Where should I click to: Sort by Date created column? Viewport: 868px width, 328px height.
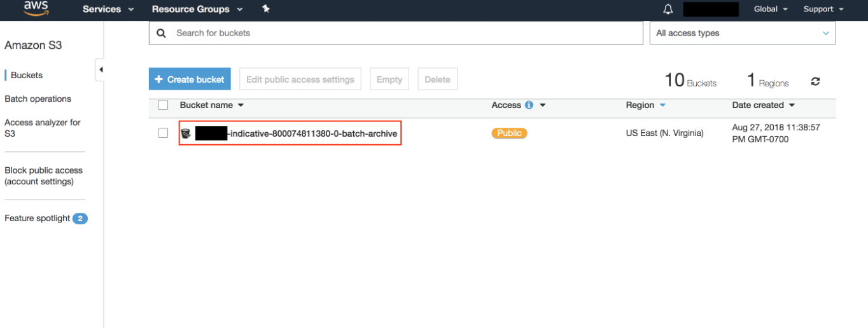pos(764,105)
